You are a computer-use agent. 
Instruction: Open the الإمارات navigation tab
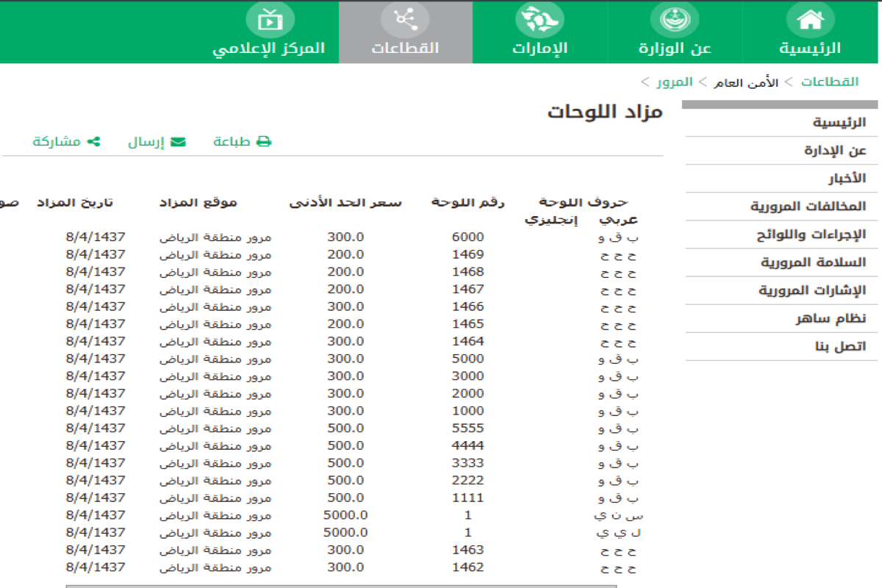[x=539, y=32]
